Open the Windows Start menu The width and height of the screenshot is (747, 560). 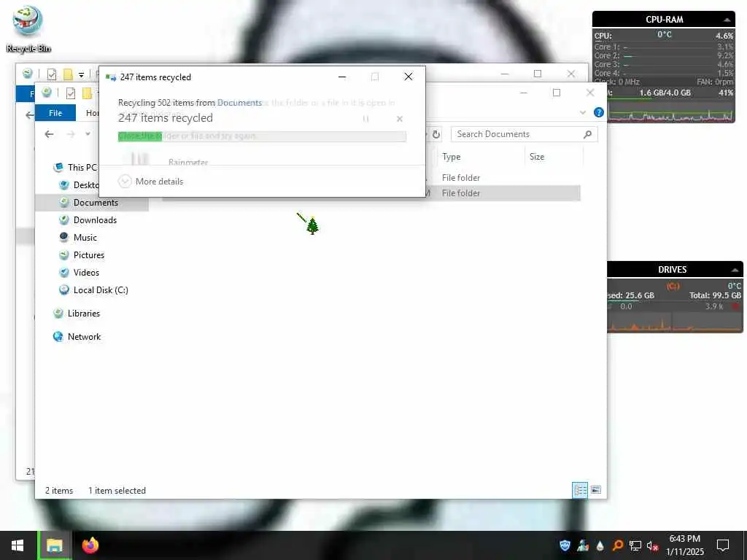[x=18, y=545]
